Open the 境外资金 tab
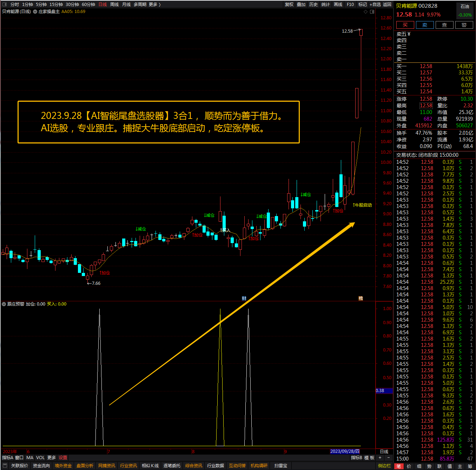 coord(63,466)
